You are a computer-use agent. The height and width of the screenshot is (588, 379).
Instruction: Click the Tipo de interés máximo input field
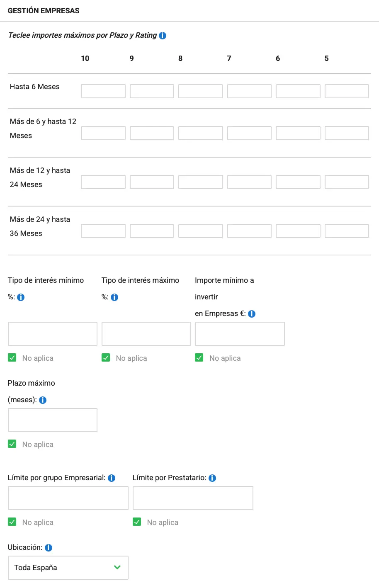(146, 334)
